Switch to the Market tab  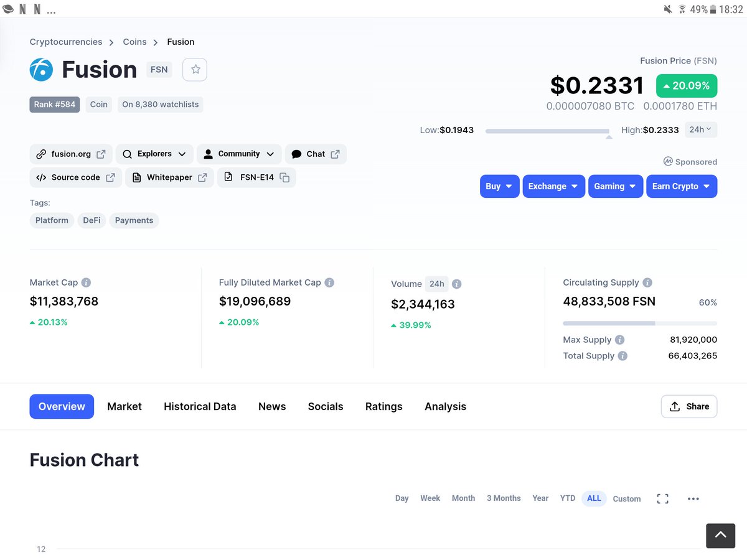(x=125, y=406)
